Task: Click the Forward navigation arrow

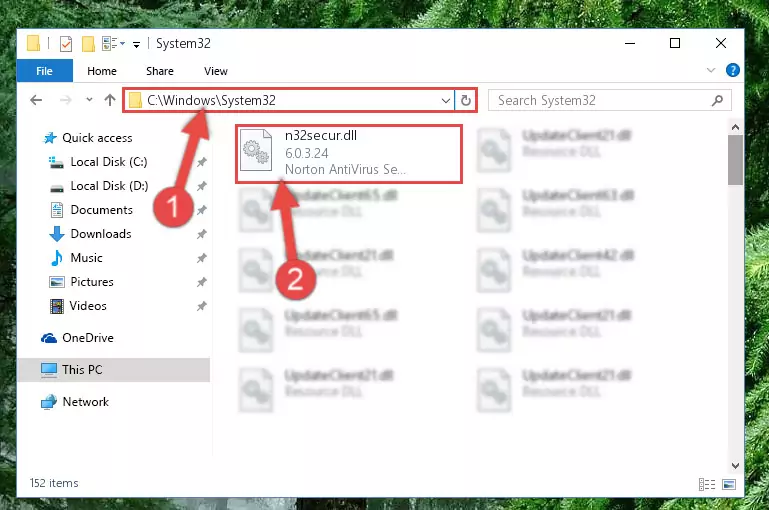Action: (x=65, y=101)
